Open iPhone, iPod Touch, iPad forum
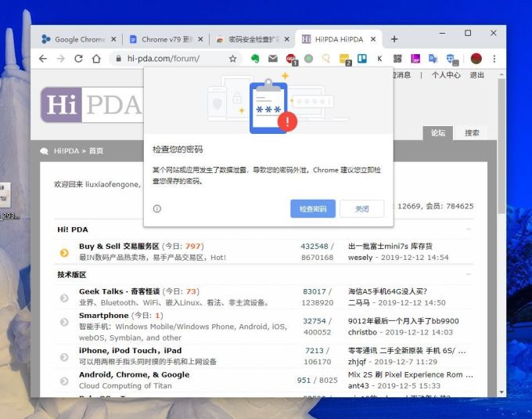 (131, 350)
